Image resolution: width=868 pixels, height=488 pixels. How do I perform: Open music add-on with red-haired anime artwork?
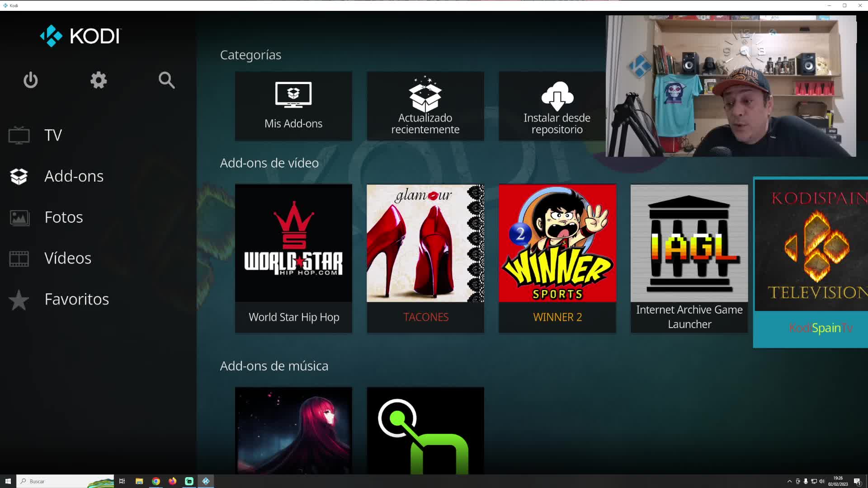[x=293, y=430]
